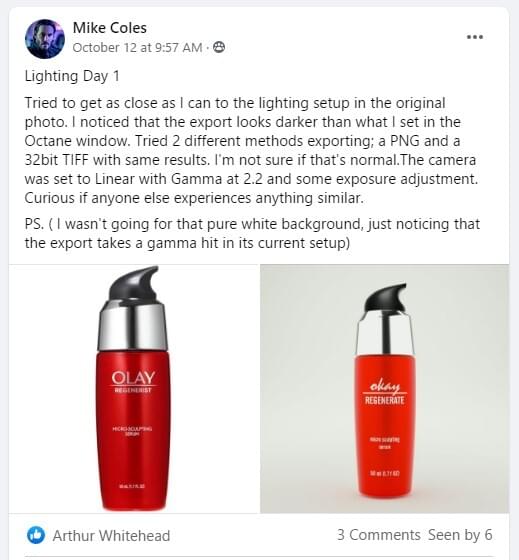519x560 pixels.
Task: Click the okay REGENERATE label on render
Action: (x=384, y=393)
